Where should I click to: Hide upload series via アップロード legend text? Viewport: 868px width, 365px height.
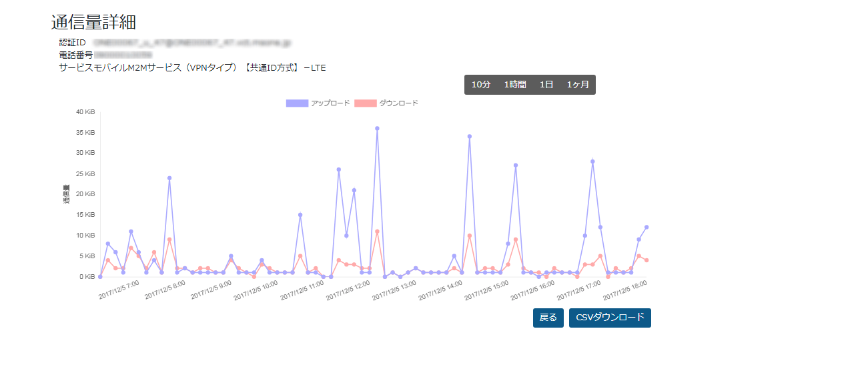(x=330, y=103)
